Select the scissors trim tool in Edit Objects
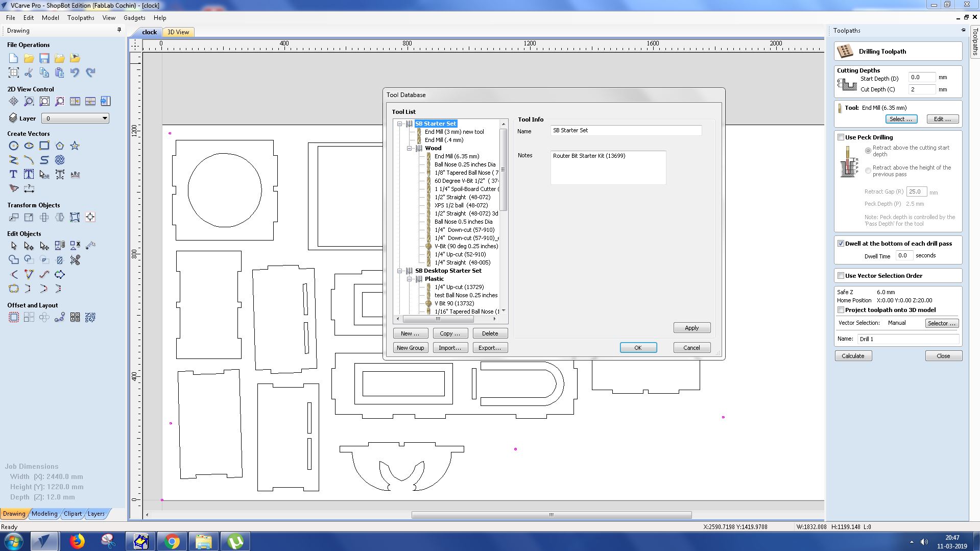Viewport: 980px width, 551px height. [x=75, y=260]
